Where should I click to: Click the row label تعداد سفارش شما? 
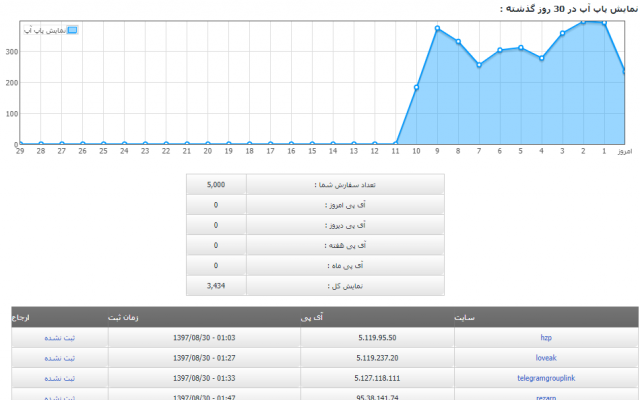(x=345, y=185)
